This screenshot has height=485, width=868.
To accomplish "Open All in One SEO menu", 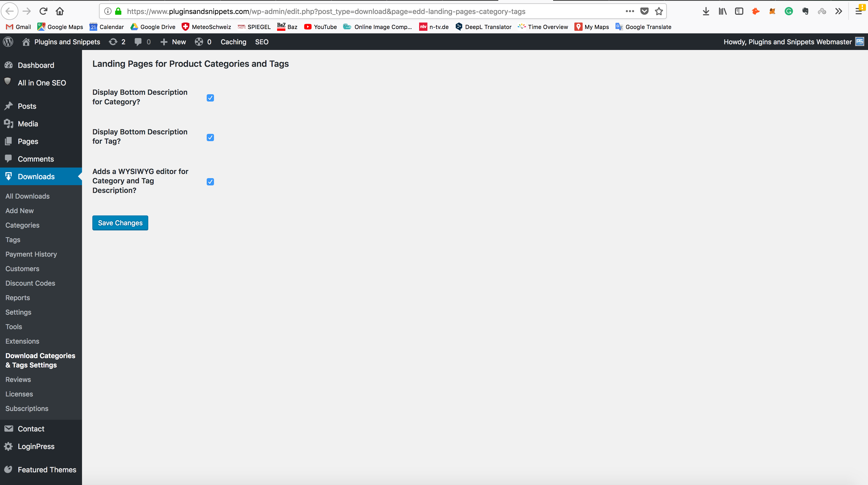I will [x=41, y=83].
